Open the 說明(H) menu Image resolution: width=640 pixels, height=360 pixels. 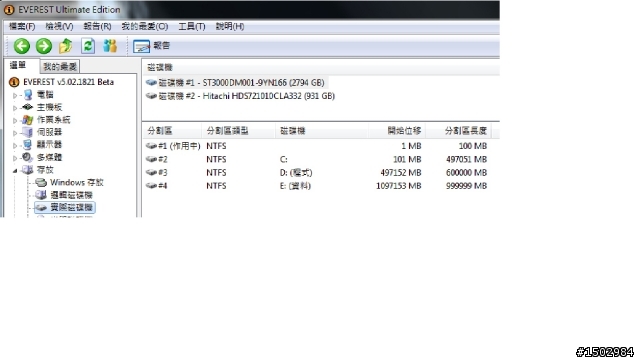(230, 27)
